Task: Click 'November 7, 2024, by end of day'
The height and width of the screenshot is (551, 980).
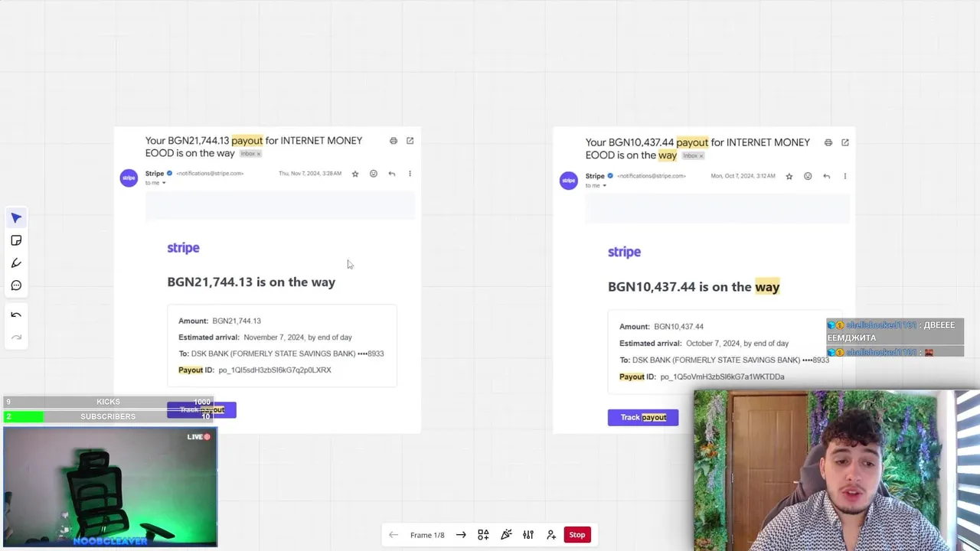Action: pyautogui.click(x=298, y=337)
